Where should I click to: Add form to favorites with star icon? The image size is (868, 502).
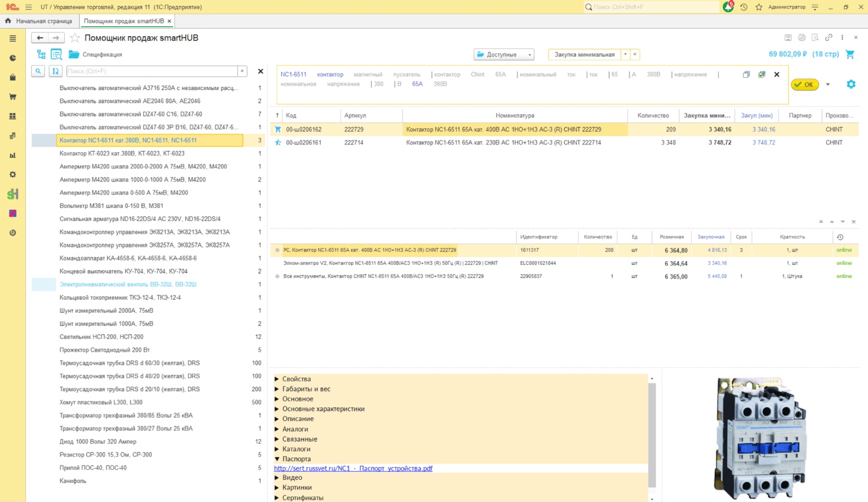[75, 38]
